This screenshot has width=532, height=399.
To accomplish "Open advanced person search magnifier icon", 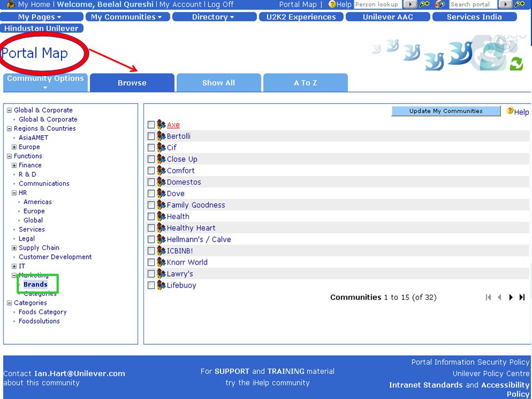I will point(424,4).
